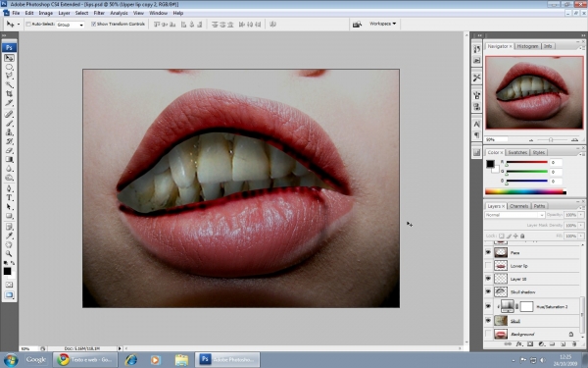Select the Clone Stamp tool

(10, 132)
